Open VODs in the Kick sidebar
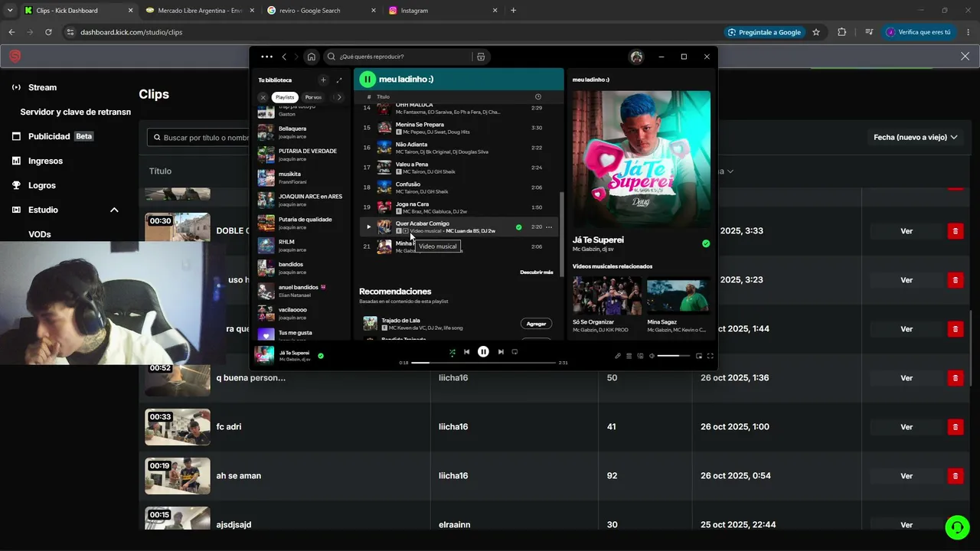The image size is (980, 551). pyautogui.click(x=40, y=234)
